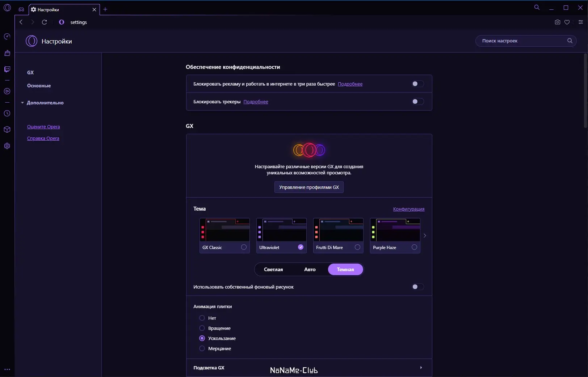Select the GX Classic theme radio

[244, 247]
